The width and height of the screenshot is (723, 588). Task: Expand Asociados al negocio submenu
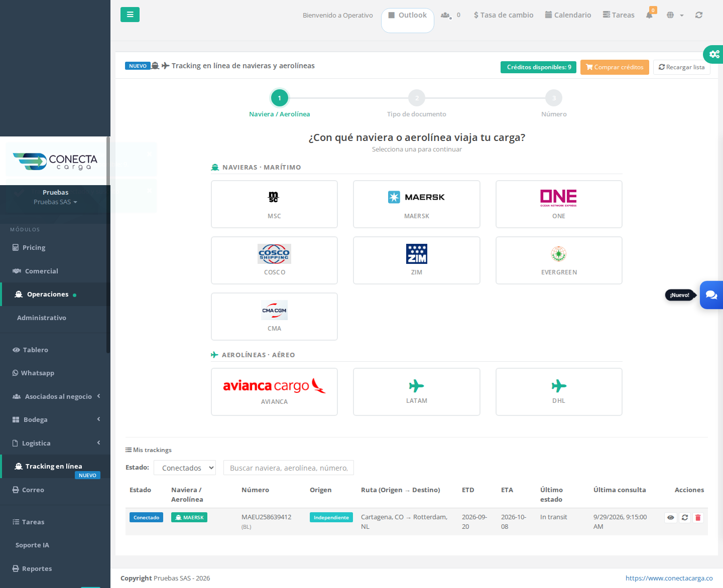[55, 396]
